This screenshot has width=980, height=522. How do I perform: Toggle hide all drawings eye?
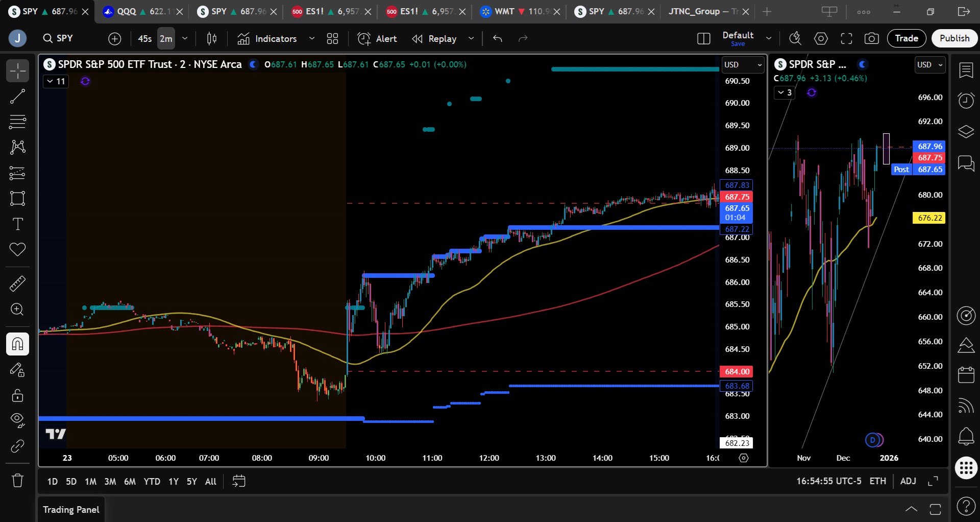17,420
